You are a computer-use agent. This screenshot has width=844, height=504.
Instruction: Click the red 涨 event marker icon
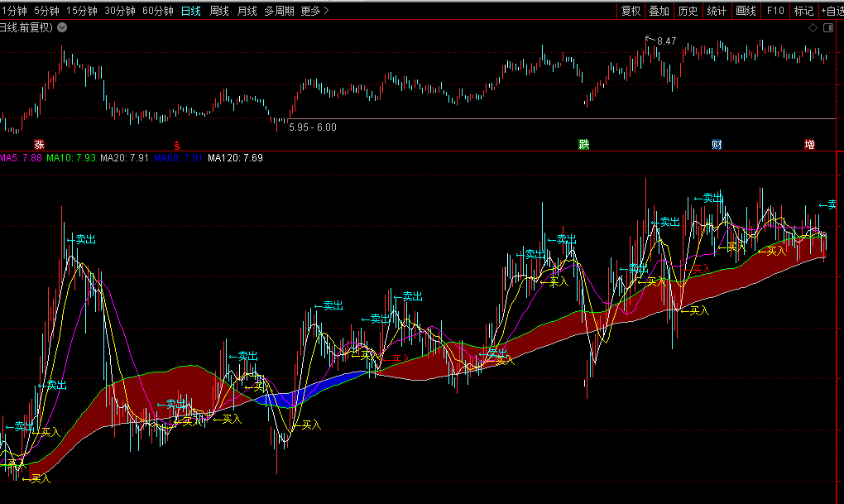[39, 144]
